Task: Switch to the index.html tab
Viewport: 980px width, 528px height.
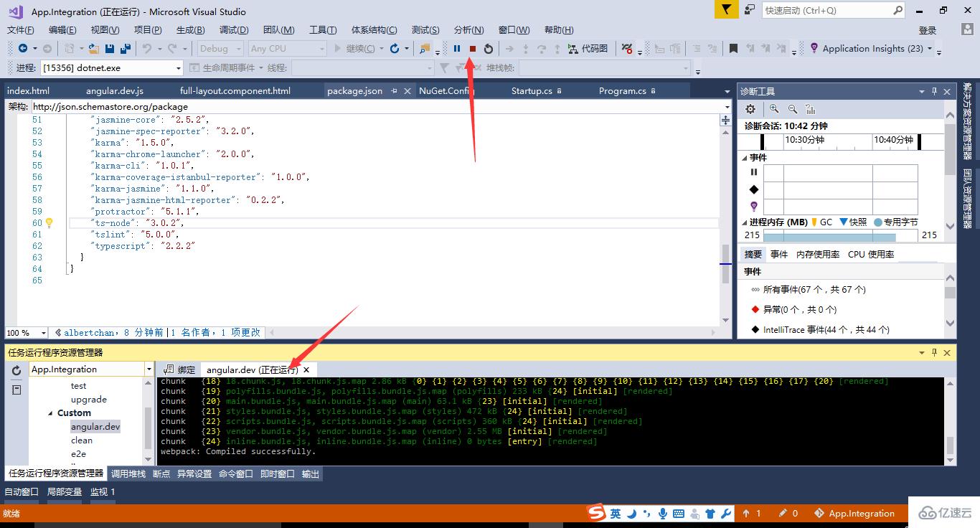Action: 29,91
